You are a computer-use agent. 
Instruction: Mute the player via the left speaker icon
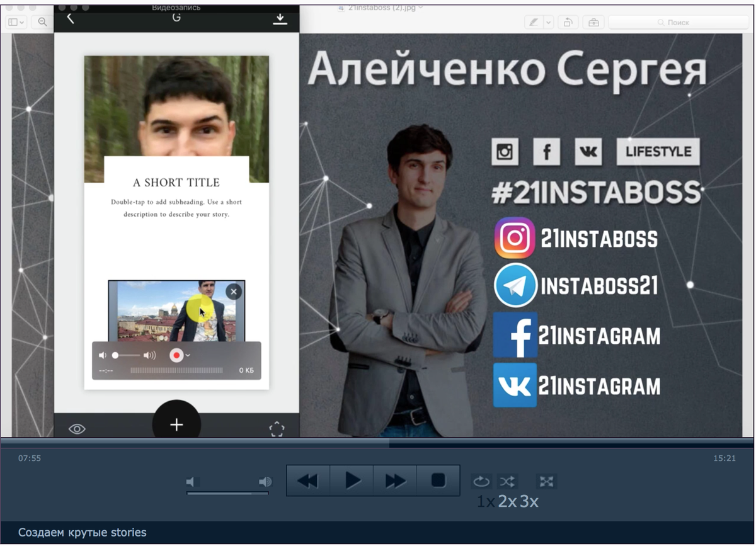192,482
